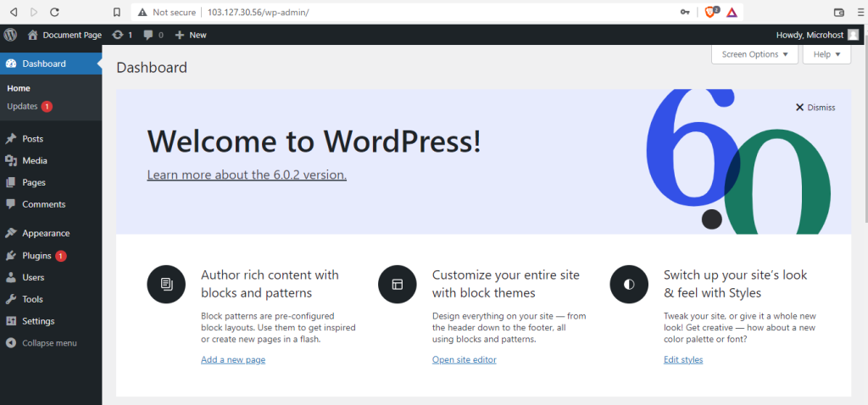Open the Posts menu
868x405 pixels.
pyautogui.click(x=51, y=139)
